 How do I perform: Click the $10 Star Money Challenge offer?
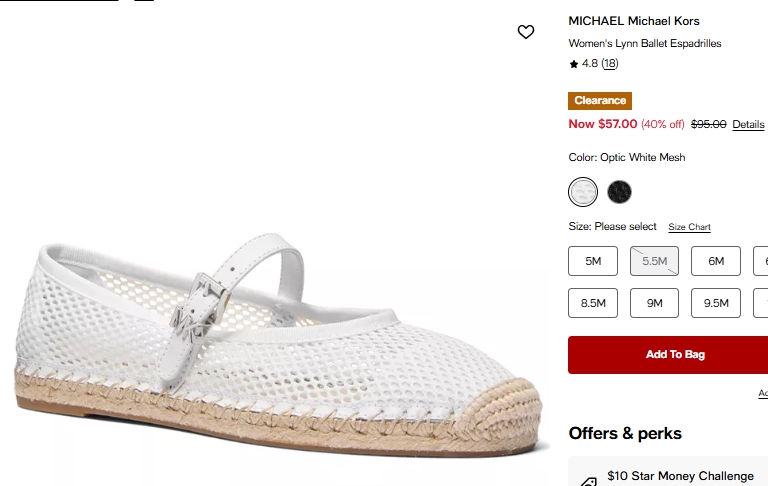click(680, 476)
